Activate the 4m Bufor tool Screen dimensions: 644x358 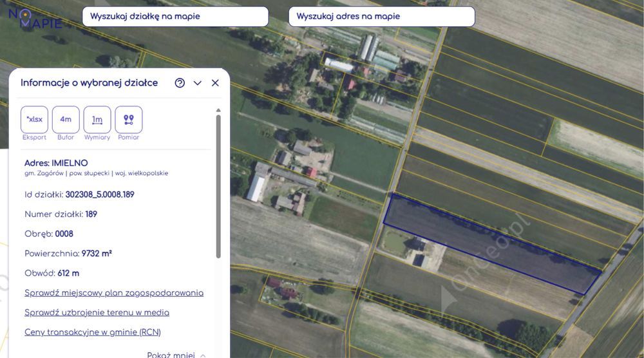[66, 120]
